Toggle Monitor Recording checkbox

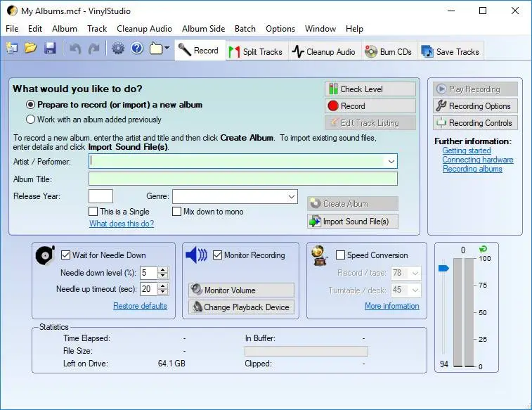point(217,255)
